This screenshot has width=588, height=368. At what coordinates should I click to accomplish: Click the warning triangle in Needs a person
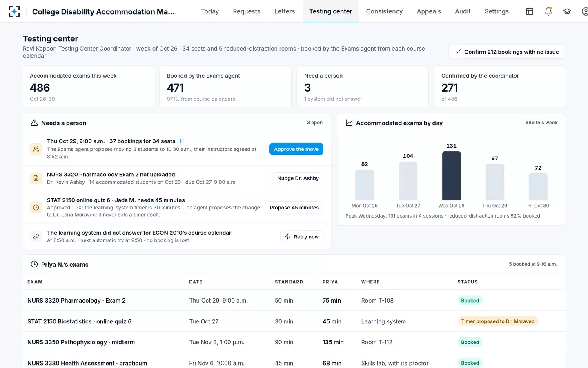34,123
